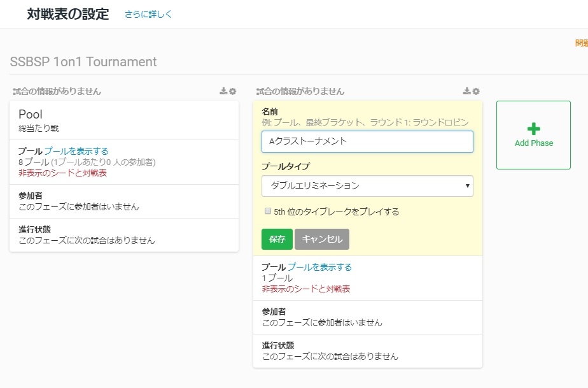Open the さらに詳しく link
This screenshot has width=588, height=388.
148,14
